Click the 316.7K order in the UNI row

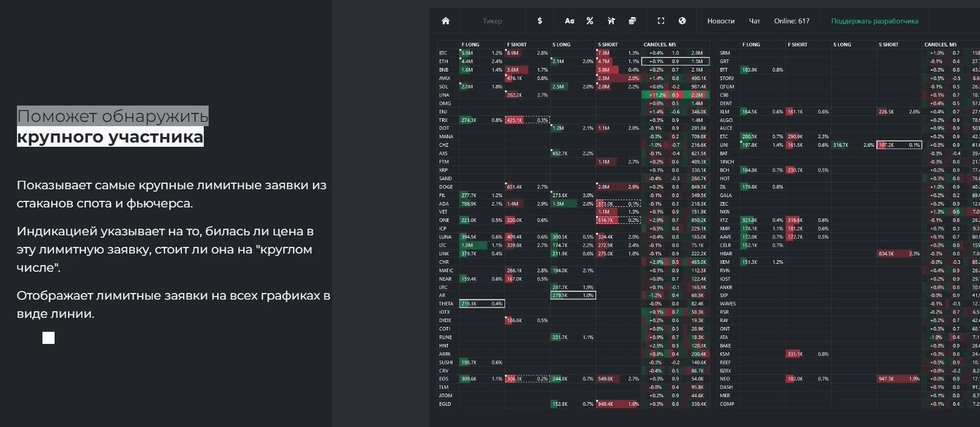click(854, 145)
